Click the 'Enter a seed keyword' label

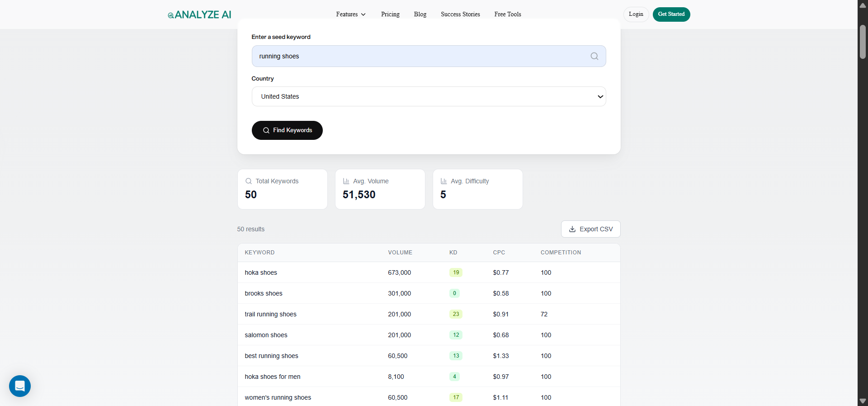tap(281, 37)
